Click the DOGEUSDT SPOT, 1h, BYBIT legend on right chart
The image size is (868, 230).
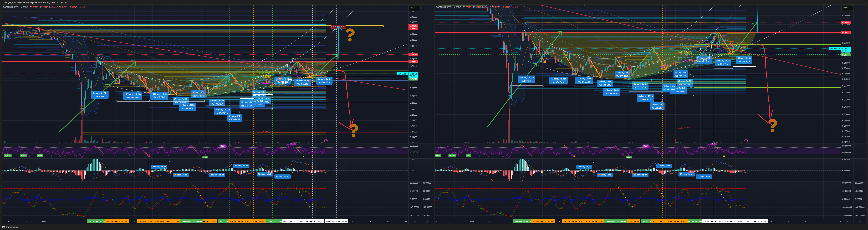pyautogui.click(x=448, y=7)
